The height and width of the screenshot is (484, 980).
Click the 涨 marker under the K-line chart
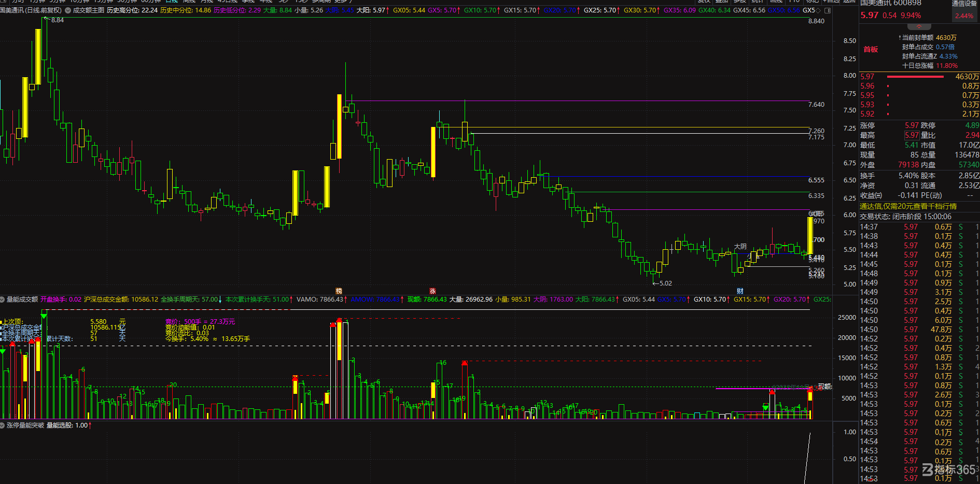(433, 291)
